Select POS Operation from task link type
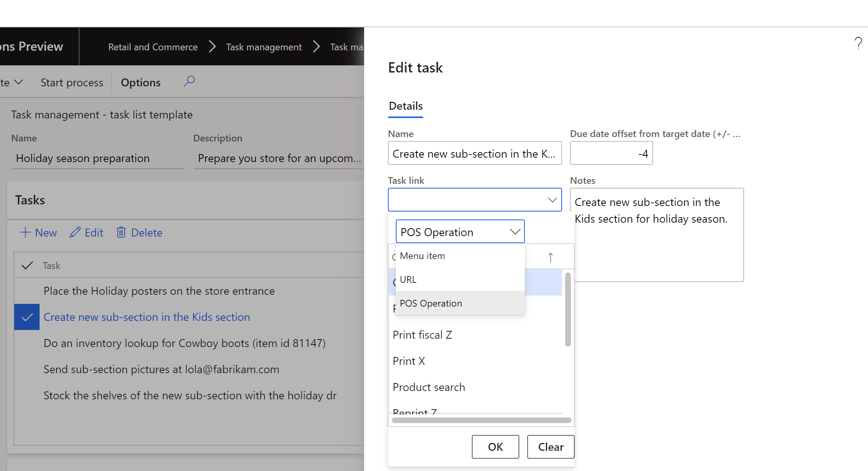868x471 pixels. click(432, 303)
